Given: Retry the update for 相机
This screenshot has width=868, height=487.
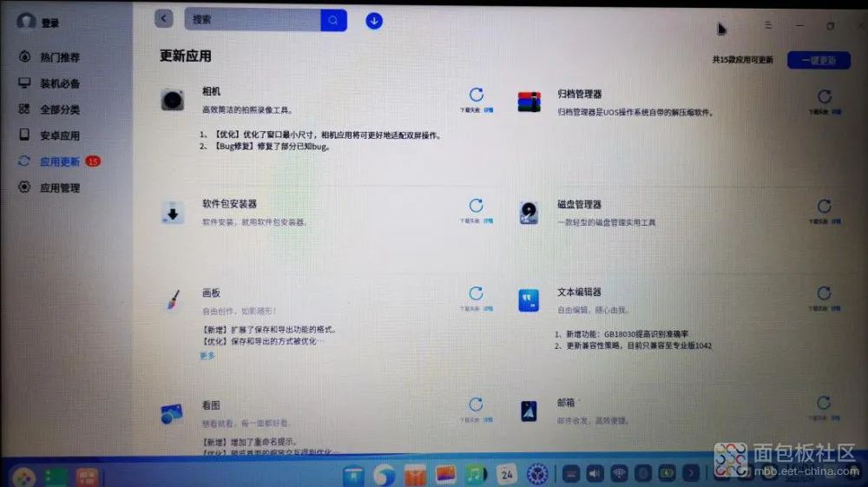Looking at the screenshot, I should pos(476,95).
